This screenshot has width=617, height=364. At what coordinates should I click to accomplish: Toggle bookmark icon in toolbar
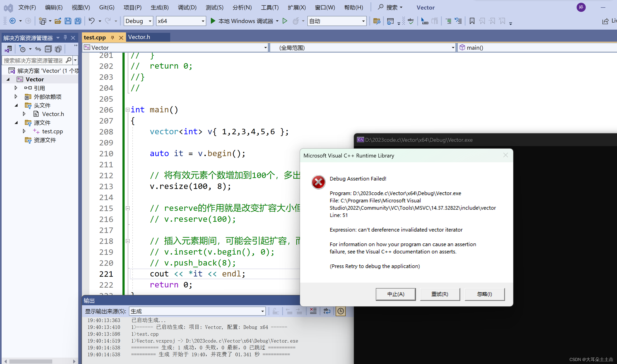[472, 21]
